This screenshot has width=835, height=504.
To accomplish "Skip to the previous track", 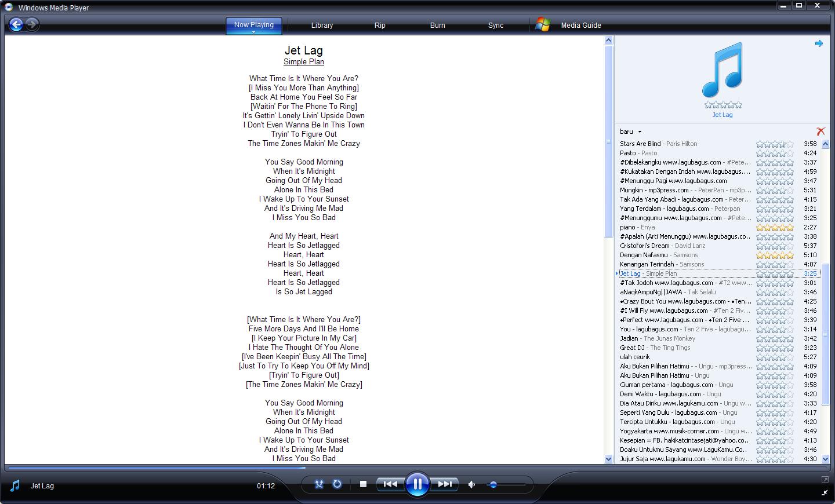I will [x=390, y=484].
